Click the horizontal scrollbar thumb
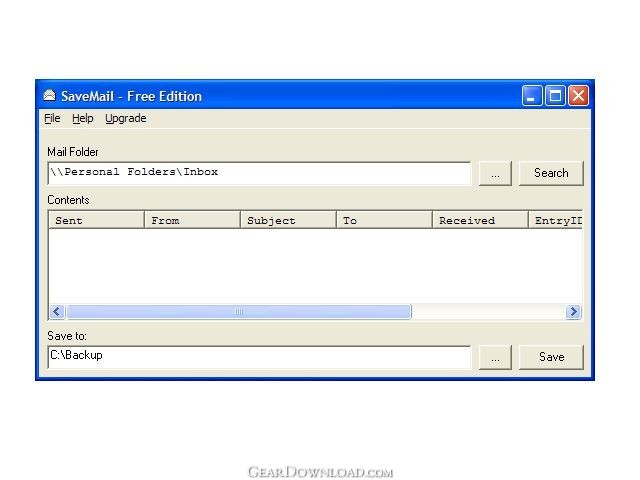The image size is (640, 480). click(x=239, y=312)
